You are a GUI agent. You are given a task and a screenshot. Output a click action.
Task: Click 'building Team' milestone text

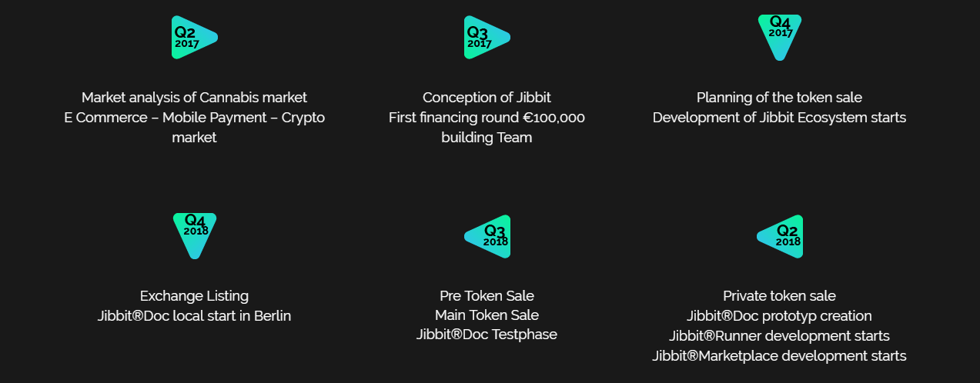pos(487,138)
